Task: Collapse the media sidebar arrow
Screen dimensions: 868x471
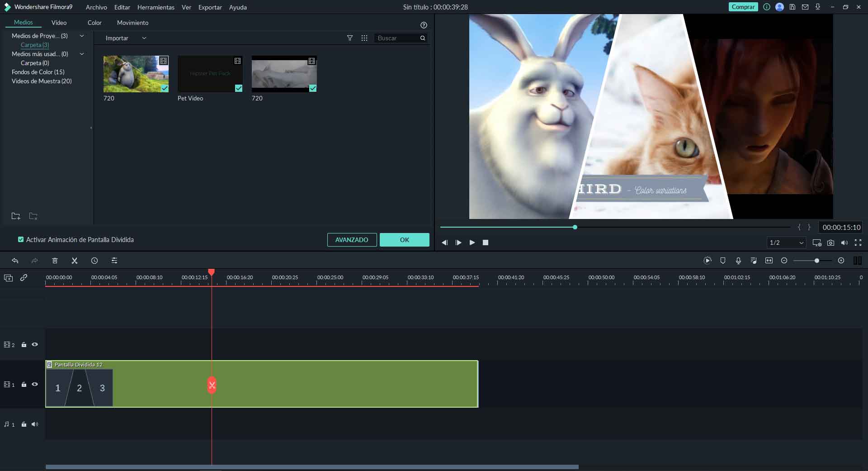Action: [91, 128]
